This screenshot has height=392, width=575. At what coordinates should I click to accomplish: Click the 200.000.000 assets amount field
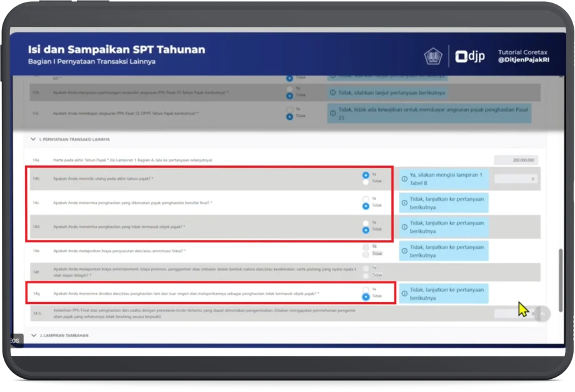click(516, 160)
